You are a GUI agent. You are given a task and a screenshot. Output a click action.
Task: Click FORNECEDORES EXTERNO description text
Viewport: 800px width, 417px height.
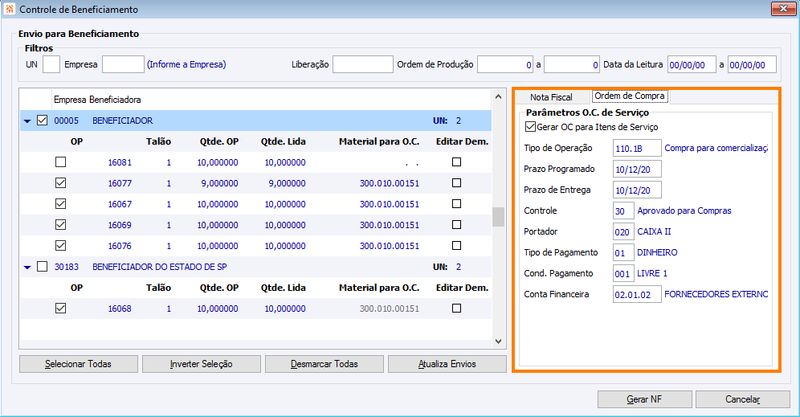click(x=716, y=295)
